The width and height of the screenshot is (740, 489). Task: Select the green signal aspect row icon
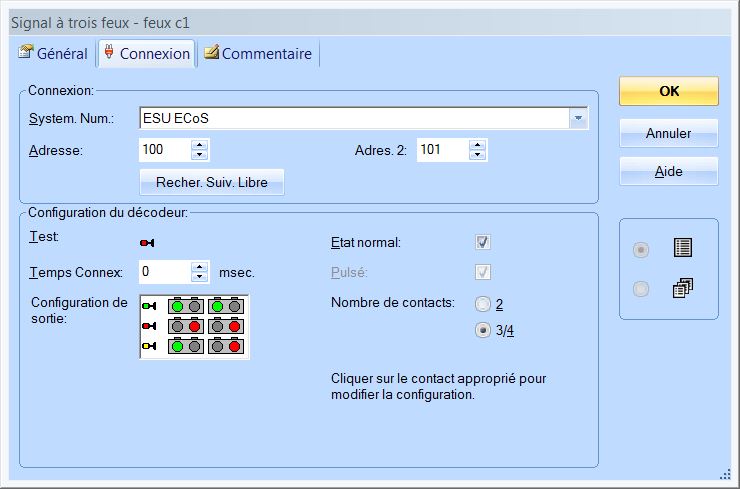149,306
